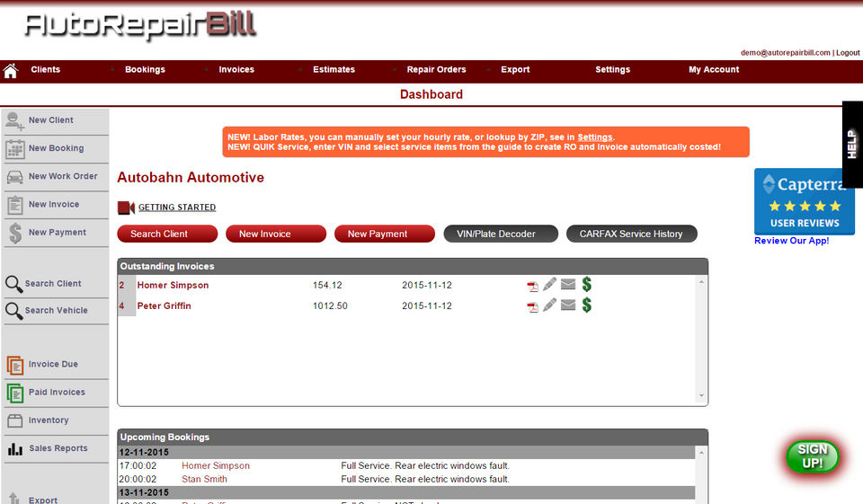Click the Search Client magnifier icon
The width and height of the screenshot is (863, 504).
click(13, 284)
